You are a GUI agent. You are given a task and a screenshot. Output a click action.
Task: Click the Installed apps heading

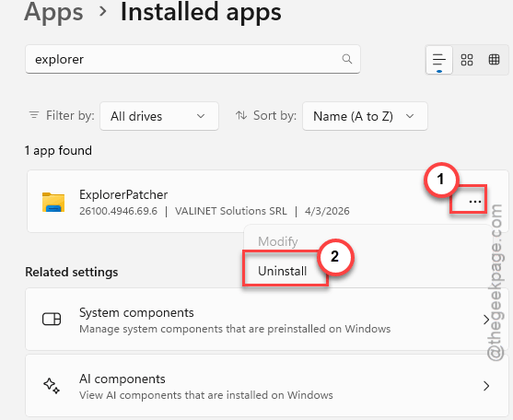tap(201, 12)
